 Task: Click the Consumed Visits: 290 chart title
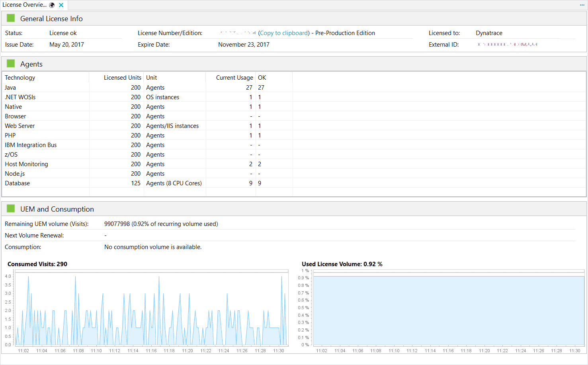click(x=37, y=264)
